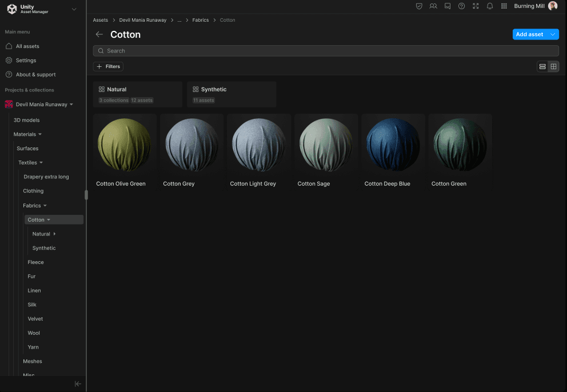567x392 pixels.
Task: Switch to list view layout
Action: (x=542, y=66)
